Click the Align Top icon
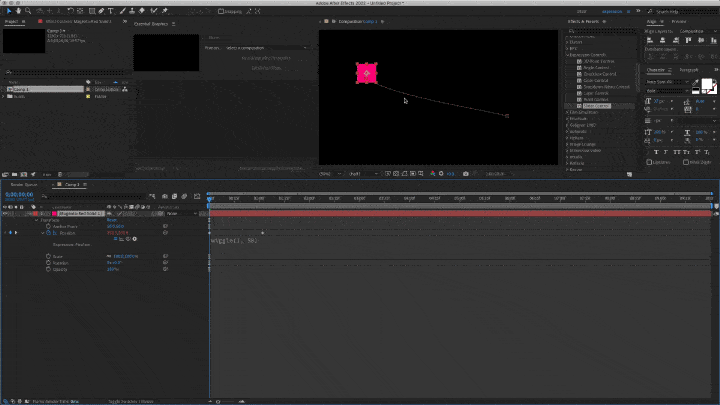720x405 pixels. point(688,40)
